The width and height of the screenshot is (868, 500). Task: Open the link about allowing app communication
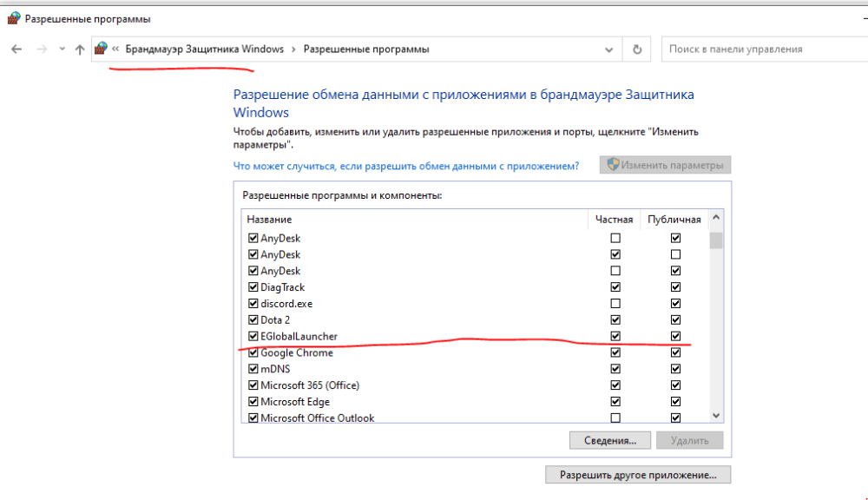point(405,165)
